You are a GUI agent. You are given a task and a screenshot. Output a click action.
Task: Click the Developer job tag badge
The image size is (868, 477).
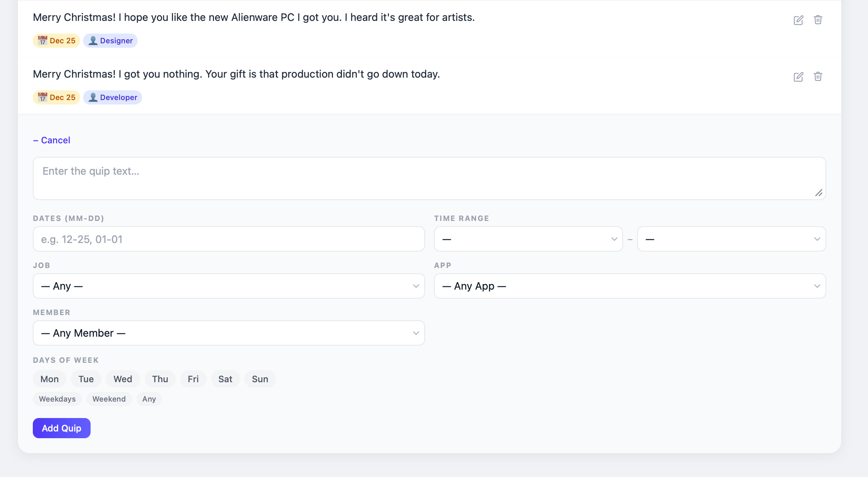(x=113, y=97)
